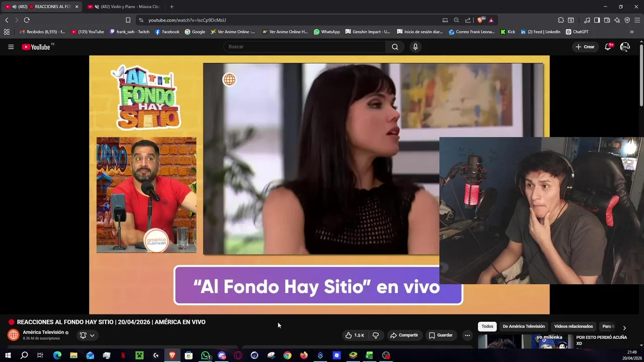Viewport: 644px width, 362px height.
Task: Open the Kick bookmark
Action: pos(508,32)
